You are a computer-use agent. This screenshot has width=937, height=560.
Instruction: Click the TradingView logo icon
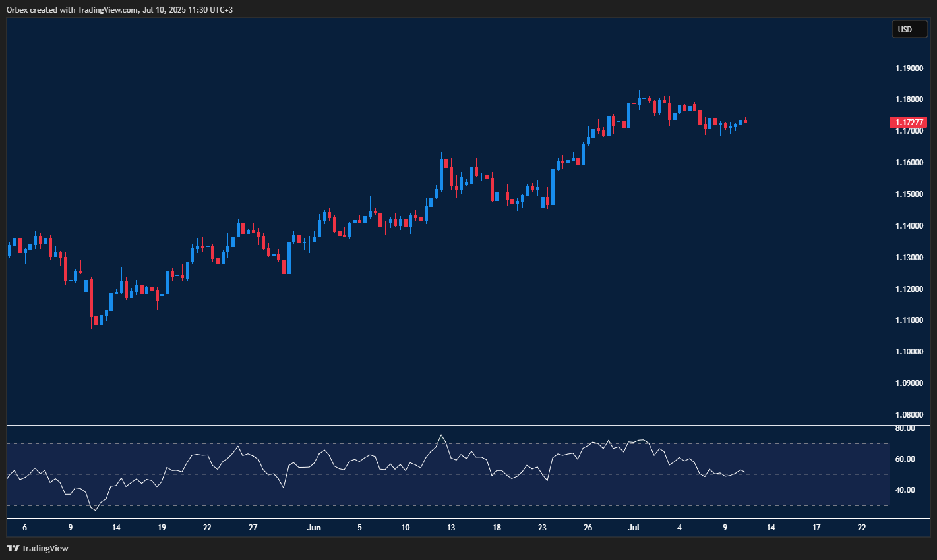click(x=11, y=547)
